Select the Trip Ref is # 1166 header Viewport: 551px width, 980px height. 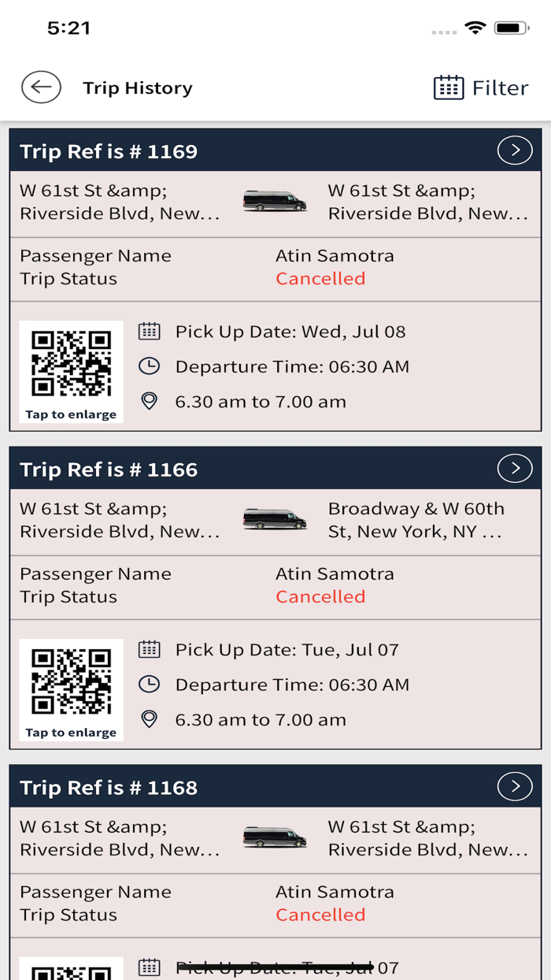pos(109,470)
